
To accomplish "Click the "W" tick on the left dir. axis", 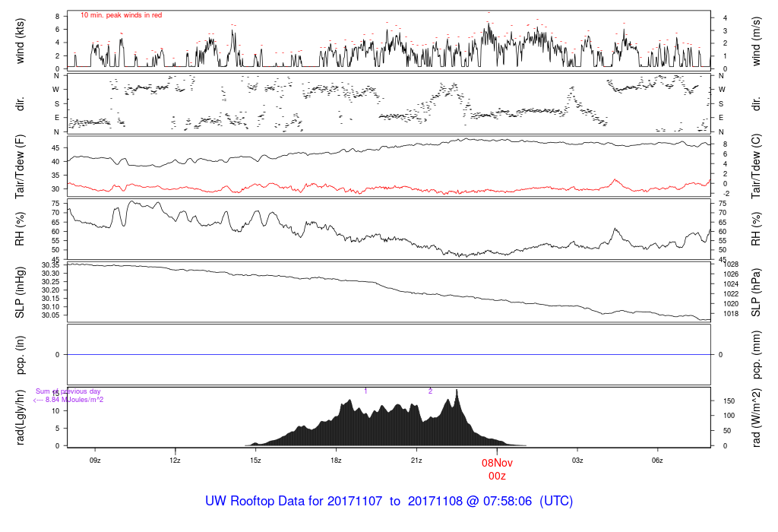I will click(56, 90).
